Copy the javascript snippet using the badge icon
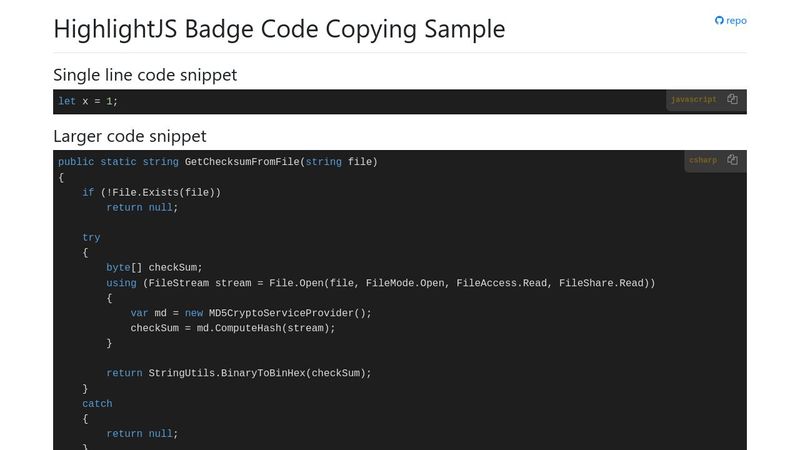The width and height of the screenshot is (800, 450). [x=732, y=99]
